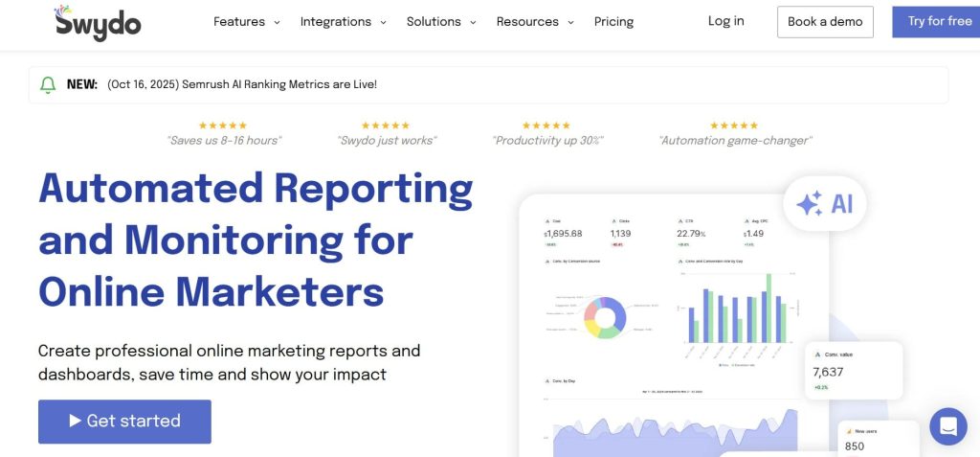
Task: Click the stars above "Automation game-changer"
Action: pos(734,126)
